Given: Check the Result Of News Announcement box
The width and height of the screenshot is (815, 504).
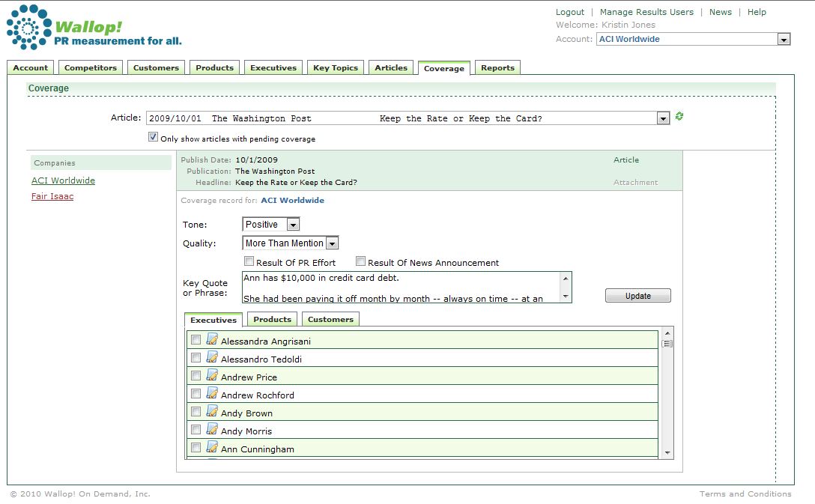Looking at the screenshot, I should (x=361, y=261).
